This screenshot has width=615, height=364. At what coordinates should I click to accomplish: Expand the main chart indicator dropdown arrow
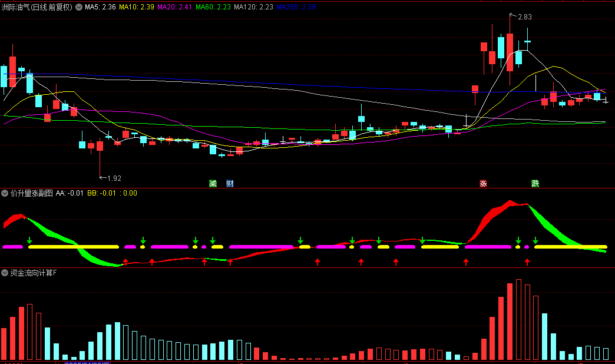pyautogui.click(x=79, y=7)
